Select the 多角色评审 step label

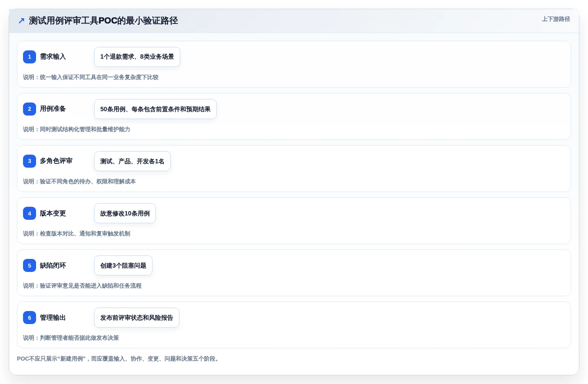tap(56, 161)
